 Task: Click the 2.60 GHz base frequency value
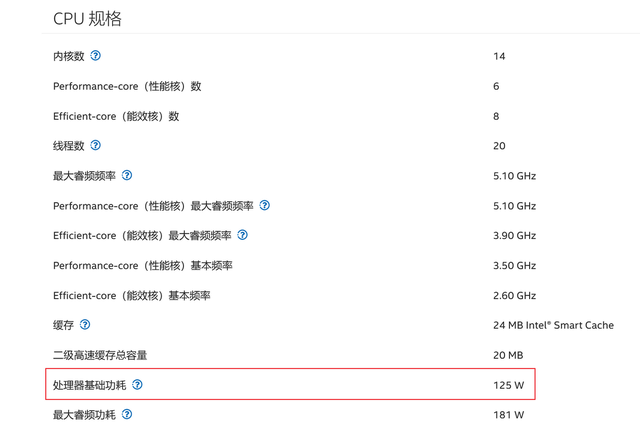point(515,295)
